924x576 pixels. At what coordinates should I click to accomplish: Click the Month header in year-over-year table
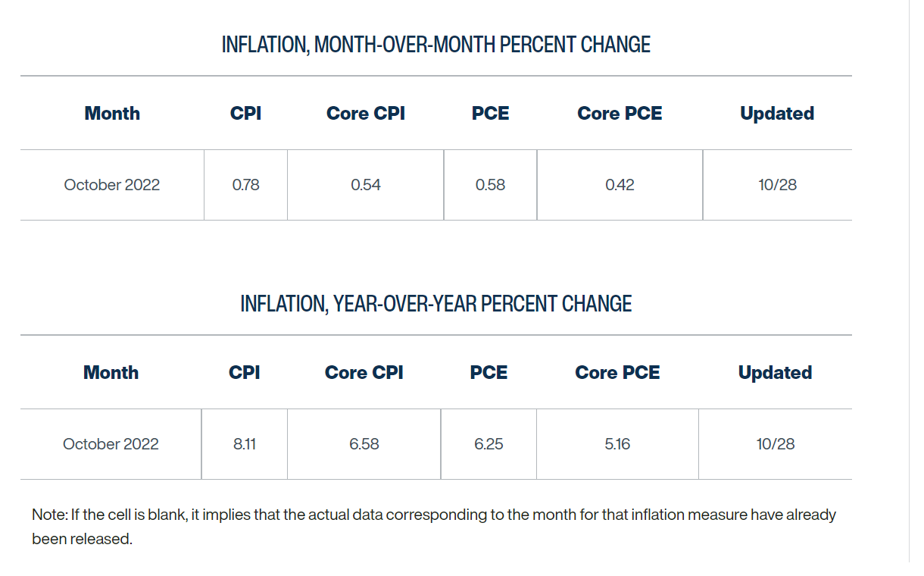click(111, 373)
